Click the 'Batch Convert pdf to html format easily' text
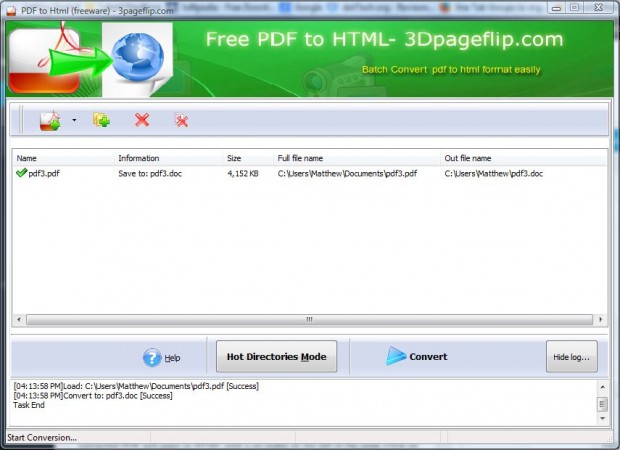 pos(451,70)
